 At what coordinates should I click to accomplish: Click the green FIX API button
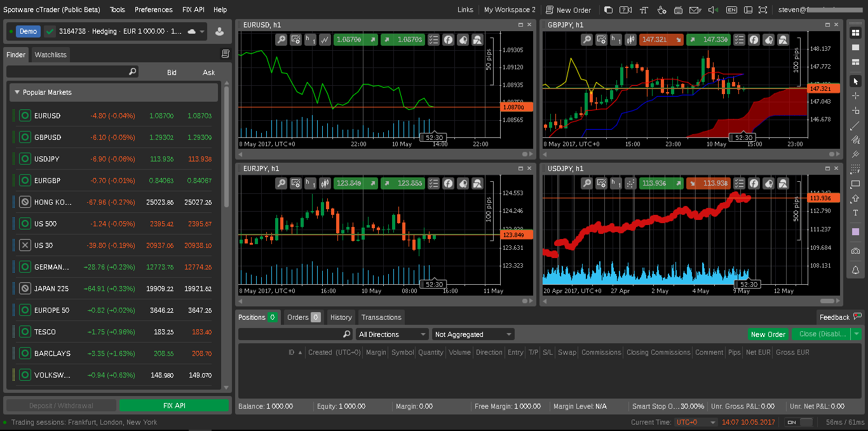click(x=173, y=405)
